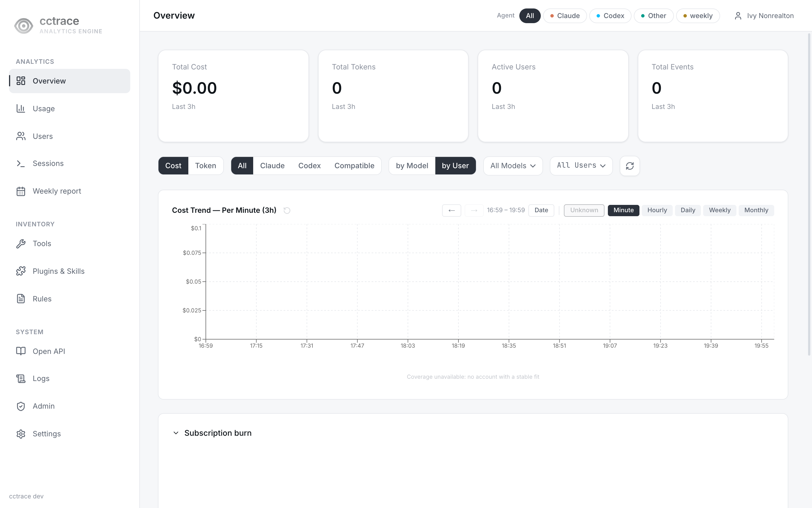Click the Open API book icon
Viewport: 812px width, 508px height.
tap(21, 351)
